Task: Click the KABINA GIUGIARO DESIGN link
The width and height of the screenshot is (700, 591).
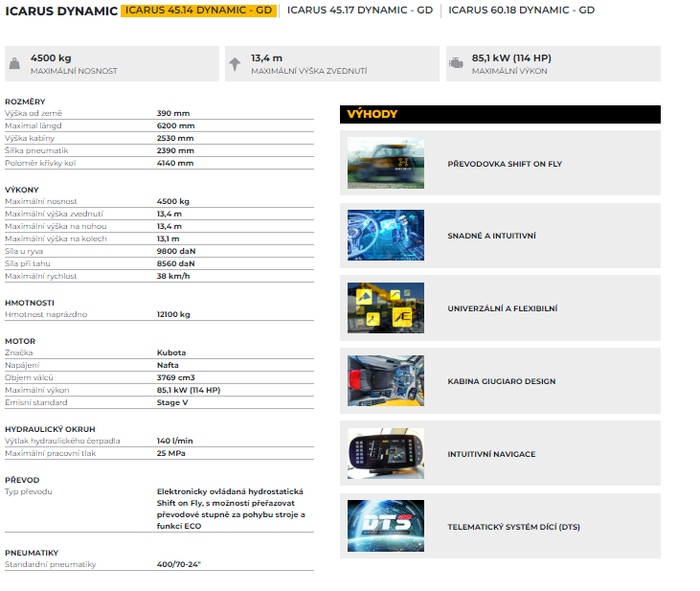Action: point(502,381)
